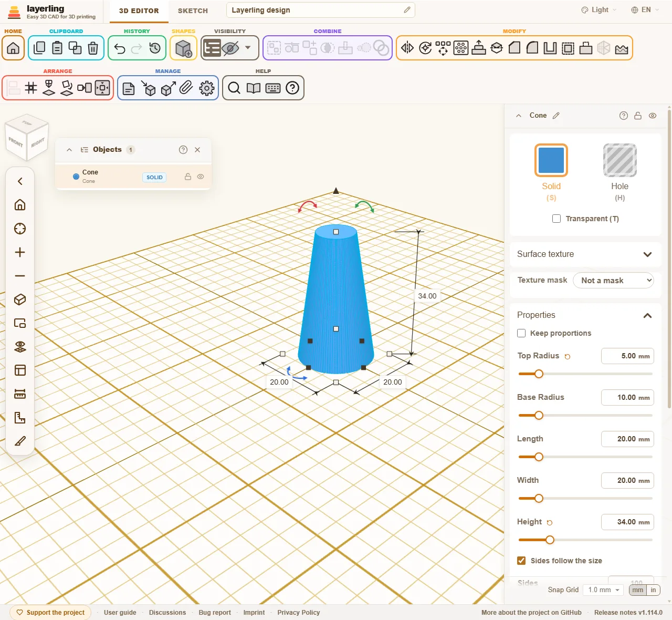Click the search magnifier in Help
Image resolution: width=672 pixels, height=620 pixels.
pyautogui.click(x=234, y=88)
